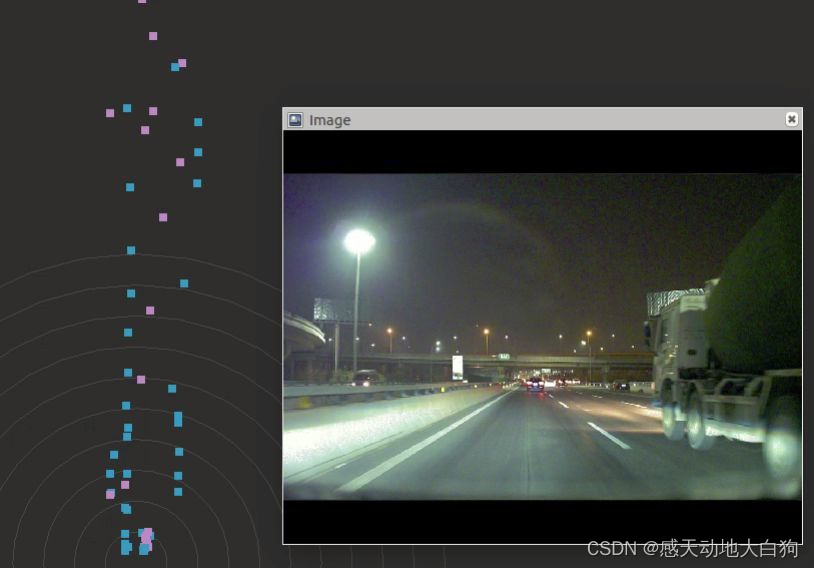Select the Image window title text
The height and width of the screenshot is (568, 814).
330,120
